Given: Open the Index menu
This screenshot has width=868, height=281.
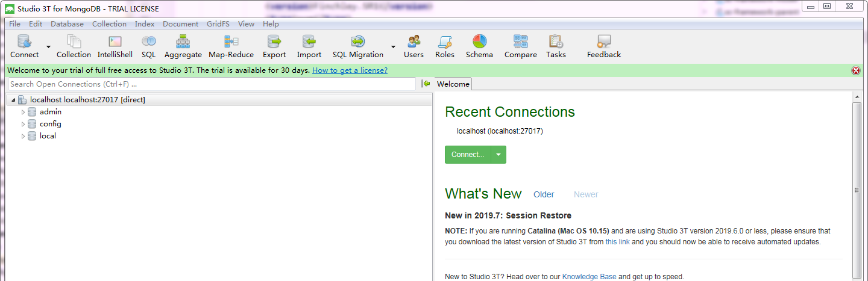Looking at the screenshot, I should tap(145, 24).
